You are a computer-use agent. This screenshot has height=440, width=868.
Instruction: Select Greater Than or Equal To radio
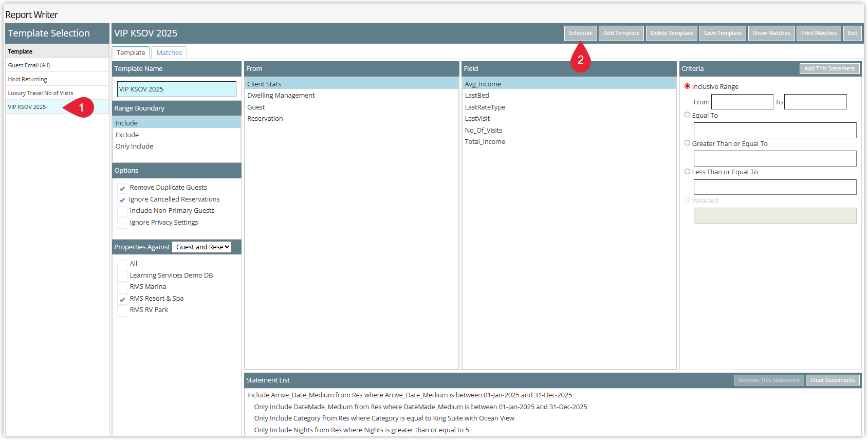[687, 143]
